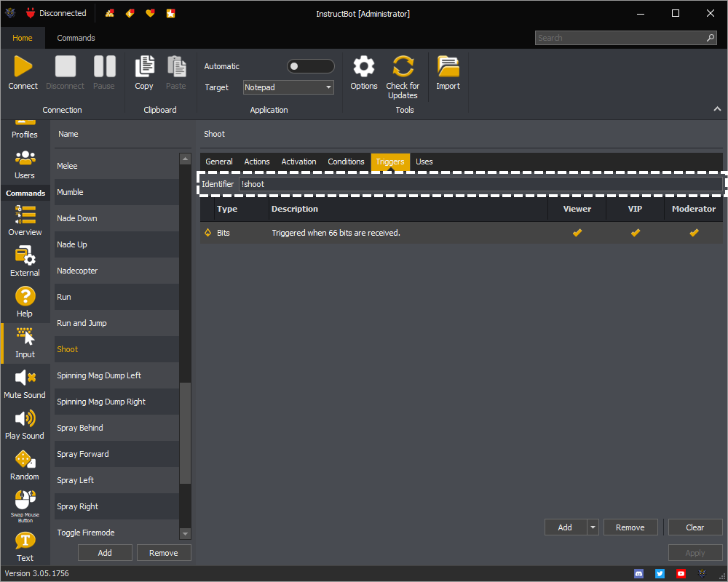Open the Conditions tab
The width and height of the screenshot is (728, 582).
[346, 162]
